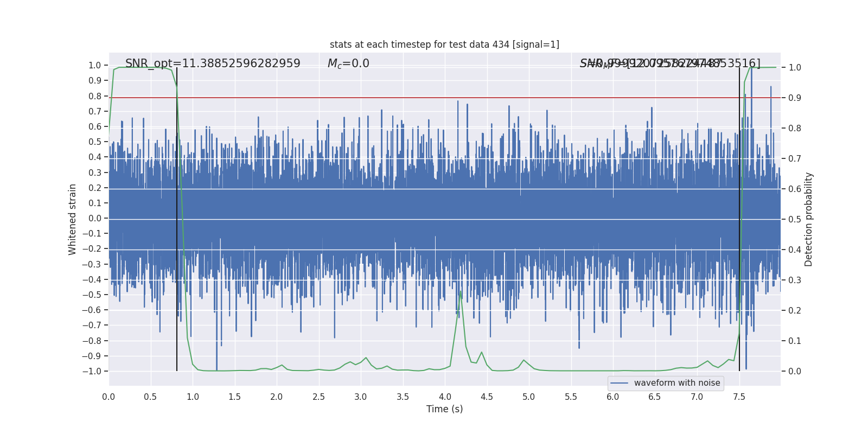Select the black vertical marker at 7.5 s
Screen dimensions: 868x434
pyautogui.click(x=739, y=217)
